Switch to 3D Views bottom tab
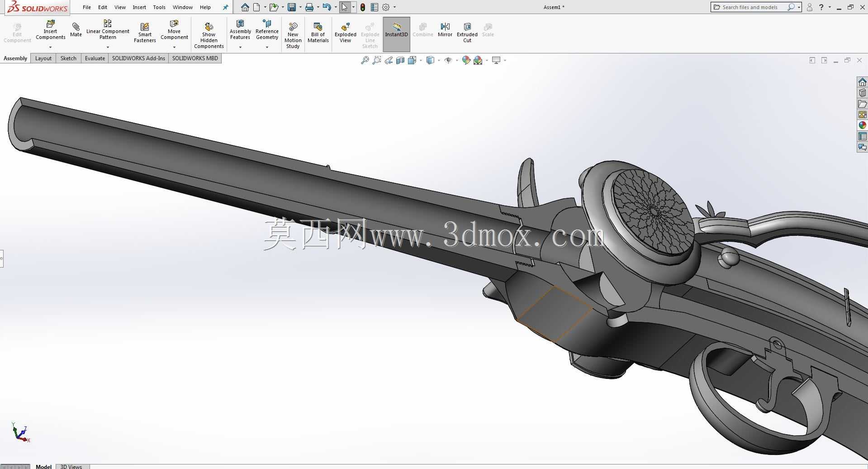 (x=71, y=466)
